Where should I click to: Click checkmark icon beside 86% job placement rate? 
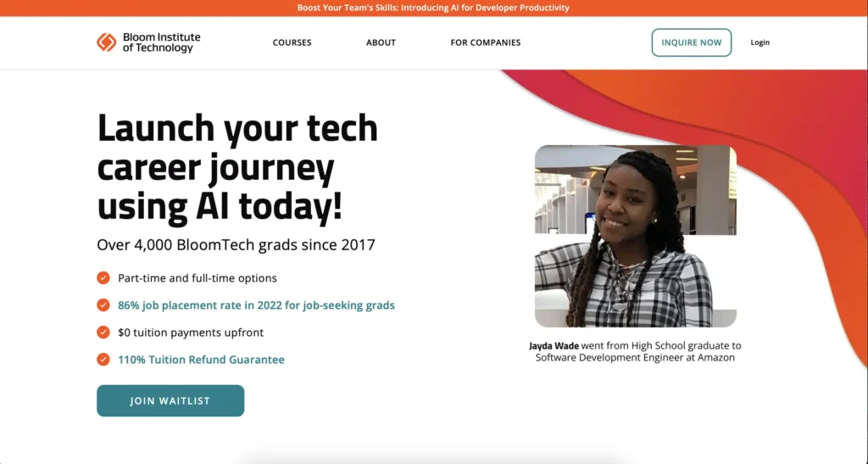[x=103, y=305]
